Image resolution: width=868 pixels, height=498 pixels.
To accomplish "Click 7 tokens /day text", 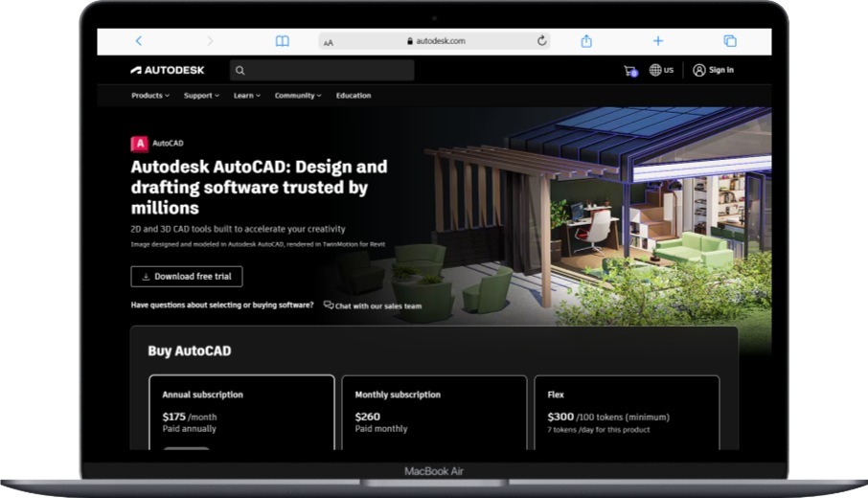I will [x=599, y=429].
